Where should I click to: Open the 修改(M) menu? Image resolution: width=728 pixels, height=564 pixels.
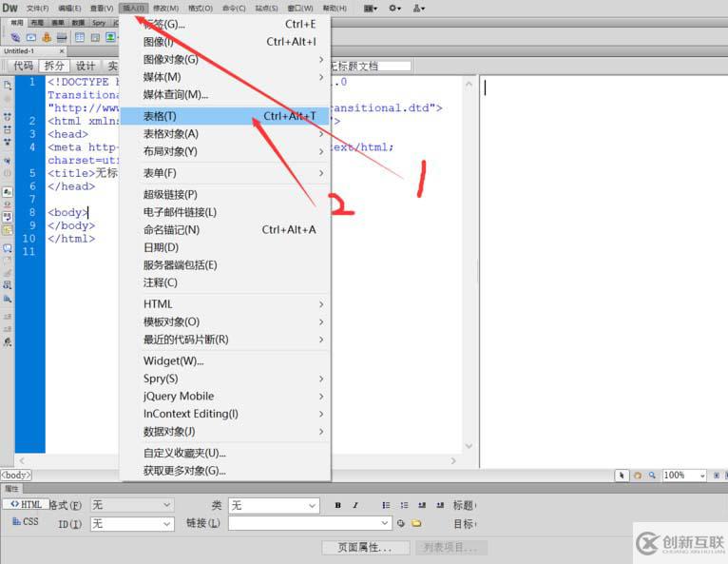coord(165,9)
